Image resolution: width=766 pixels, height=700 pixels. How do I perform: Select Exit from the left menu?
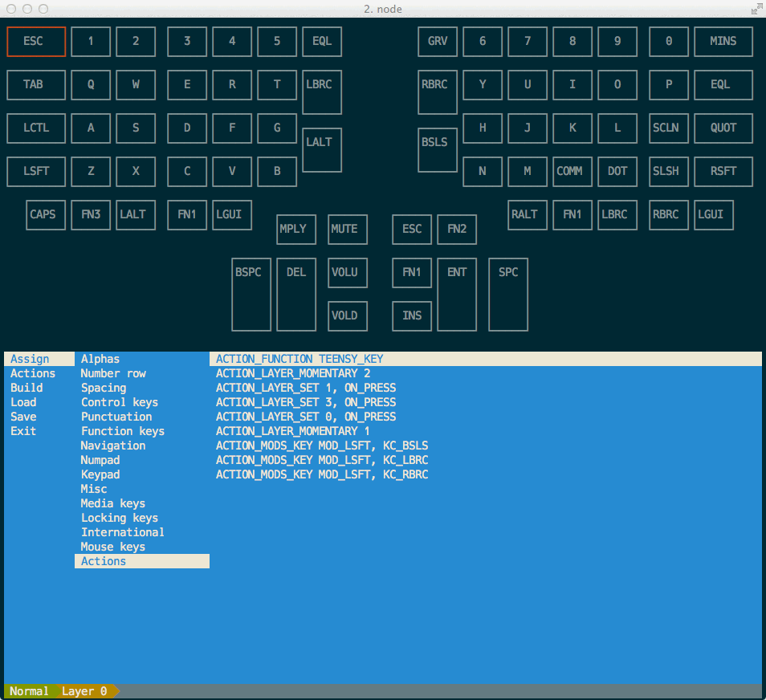click(23, 431)
